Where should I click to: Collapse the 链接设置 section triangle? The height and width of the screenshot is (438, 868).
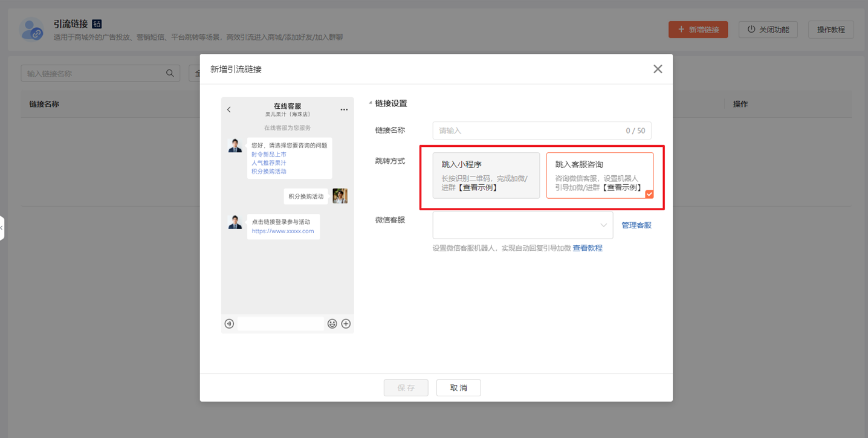(371, 103)
